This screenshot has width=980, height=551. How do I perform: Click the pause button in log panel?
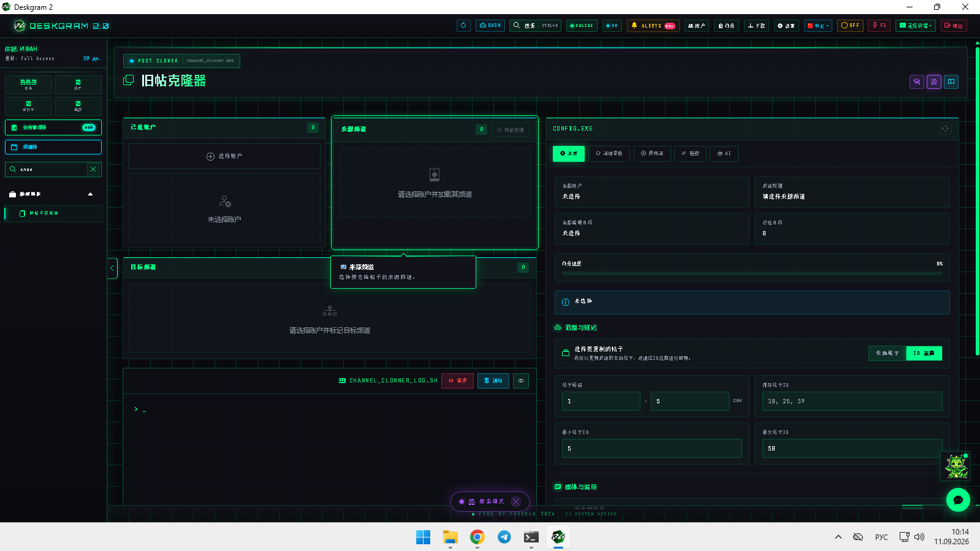click(457, 381)
